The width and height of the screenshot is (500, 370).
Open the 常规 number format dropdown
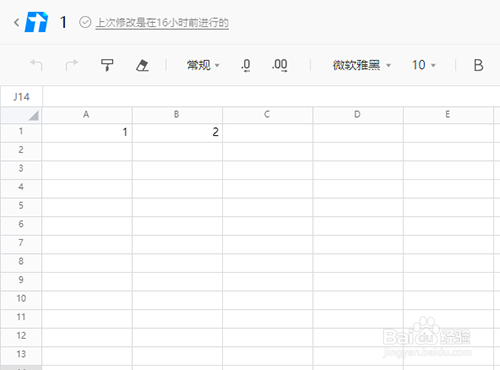[x=203, y=65]
